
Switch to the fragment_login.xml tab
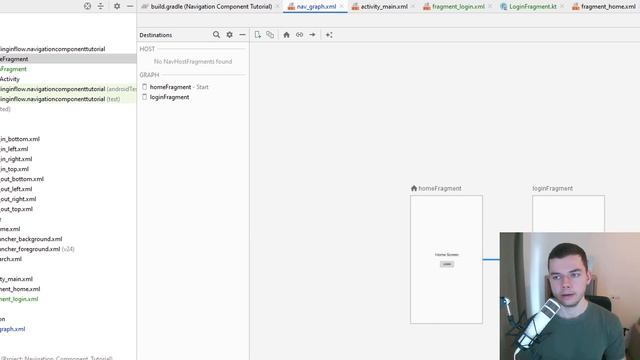pos(458,7)
